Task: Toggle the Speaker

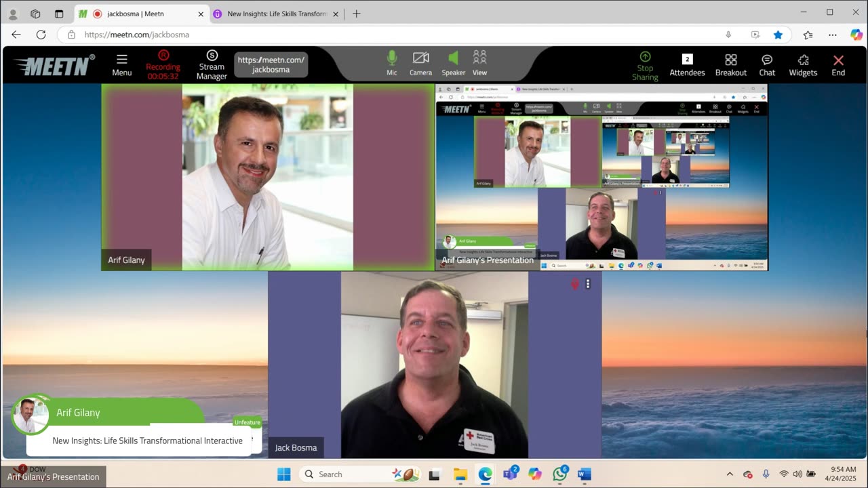Action: point(454,64)
